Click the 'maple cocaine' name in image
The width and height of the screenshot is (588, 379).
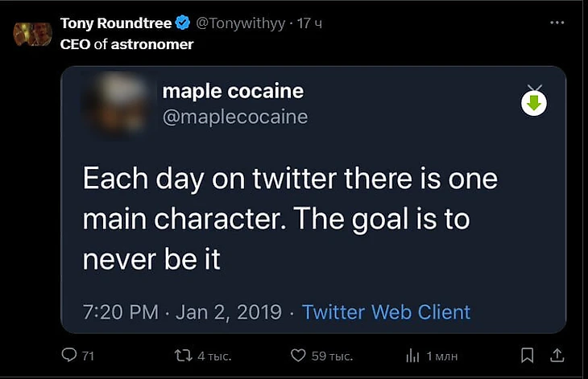click(233, 92)
